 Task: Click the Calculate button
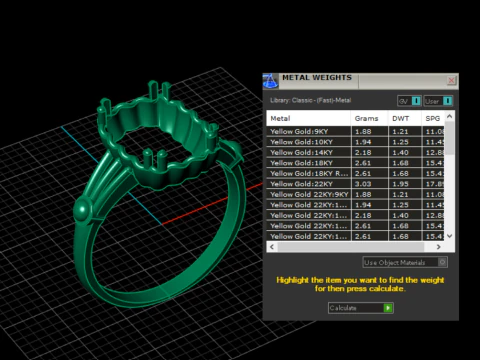[x=361, y=308]
